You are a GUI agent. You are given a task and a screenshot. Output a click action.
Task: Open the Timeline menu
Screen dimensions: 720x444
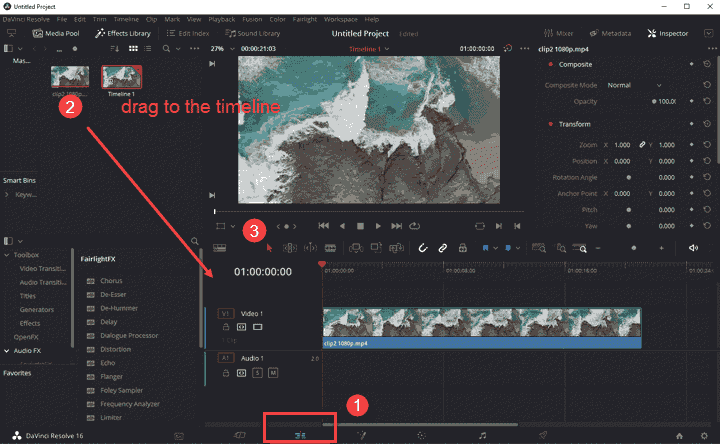pos(126,19)
